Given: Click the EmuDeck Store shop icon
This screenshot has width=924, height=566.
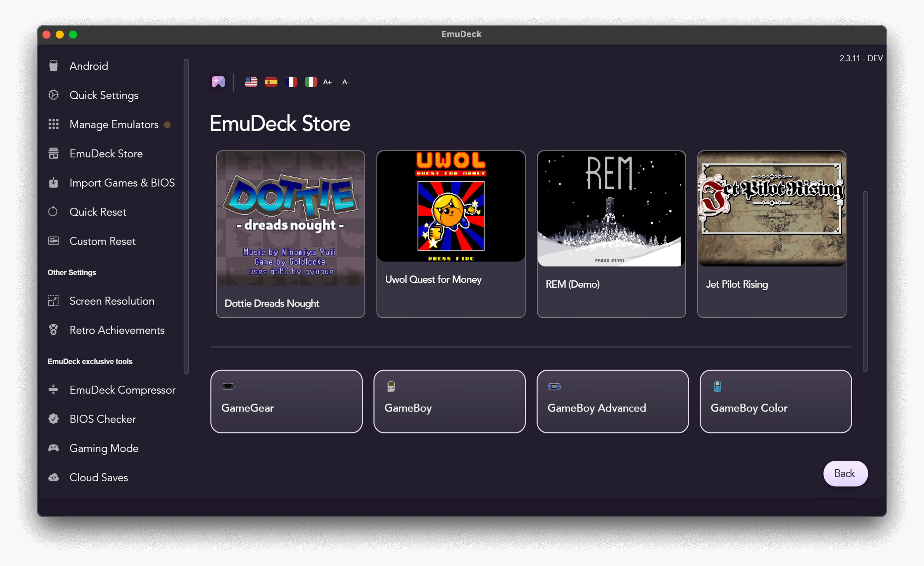Looking at the screenshot, I should (54, 153).
